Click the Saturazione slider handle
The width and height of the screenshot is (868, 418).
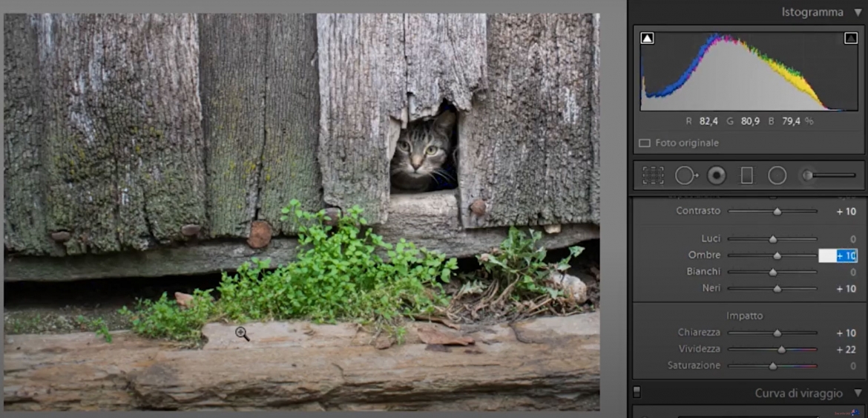(773, 366)
